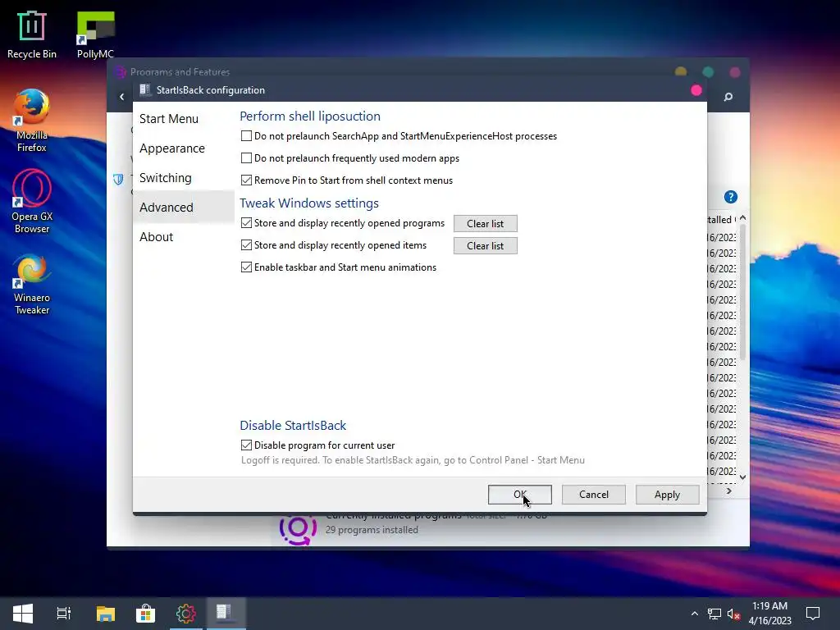Click the Apply button
The width and height of the screenshot is (840, 630).
[x=668, y=495]
